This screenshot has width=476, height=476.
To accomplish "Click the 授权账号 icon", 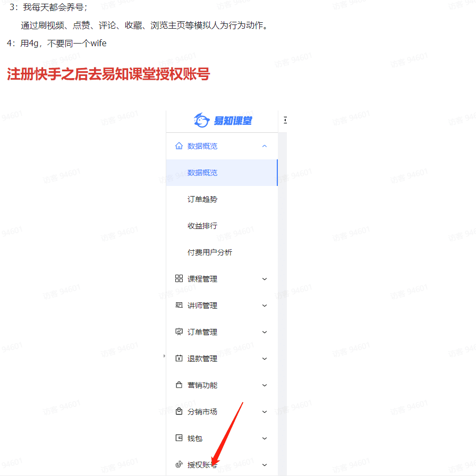I will point(179,465).
